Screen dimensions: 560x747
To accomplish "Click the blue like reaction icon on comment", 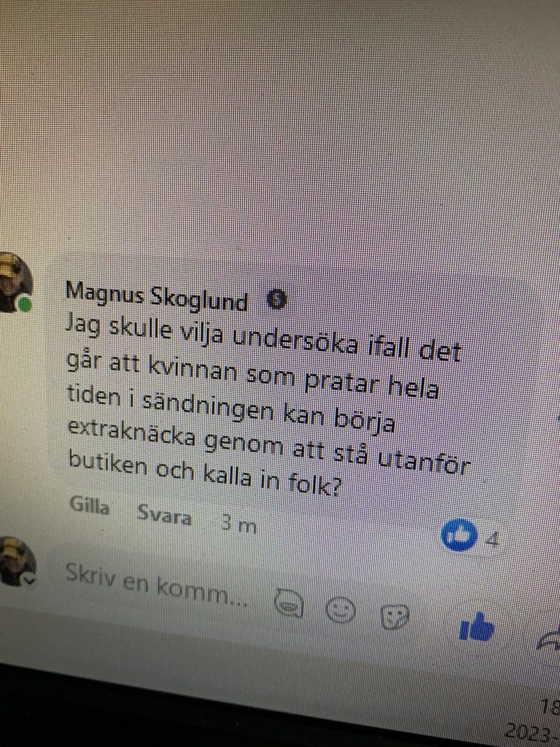I will [x=459, y=535].
